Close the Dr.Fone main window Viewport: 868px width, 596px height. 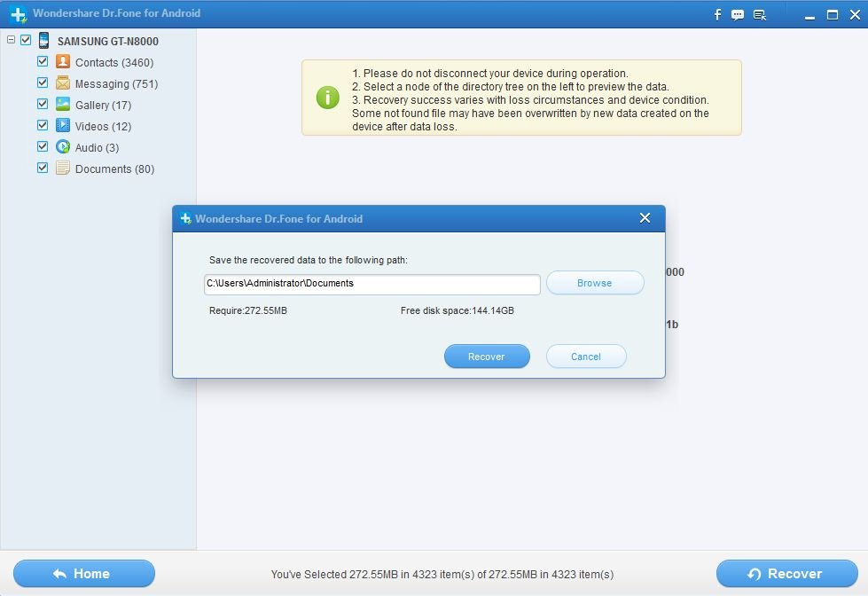click(x=855, y=15)
